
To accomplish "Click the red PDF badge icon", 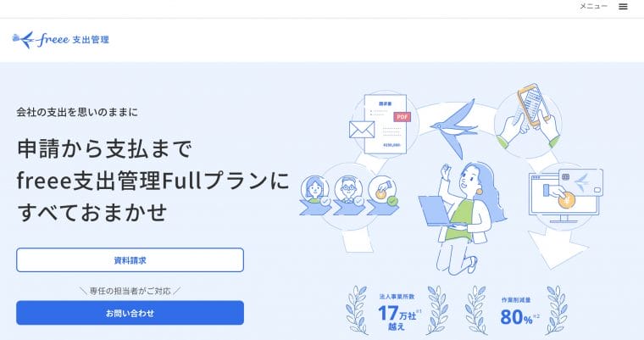I will (x=402, y=117).
